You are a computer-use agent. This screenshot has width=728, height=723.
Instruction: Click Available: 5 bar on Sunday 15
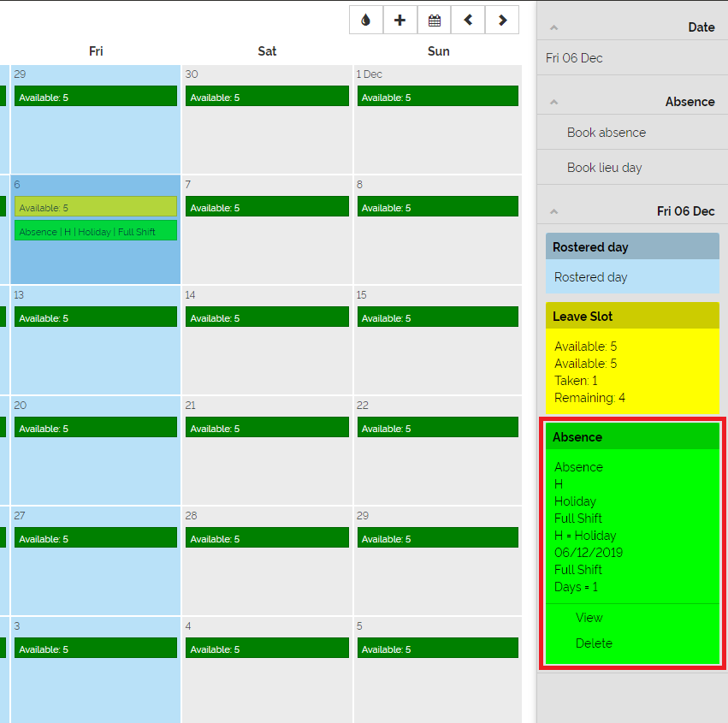coord(438,317)
